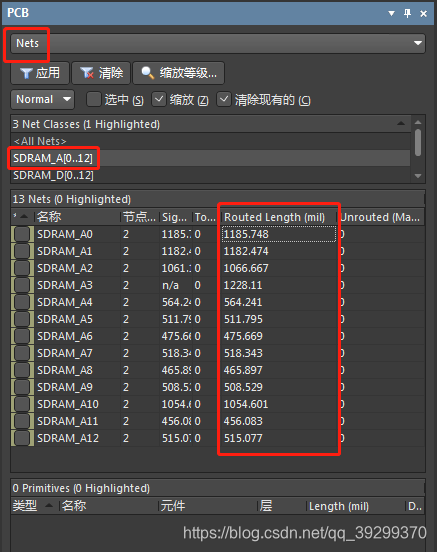Click routed length value 1066.667

pos(246,268)
